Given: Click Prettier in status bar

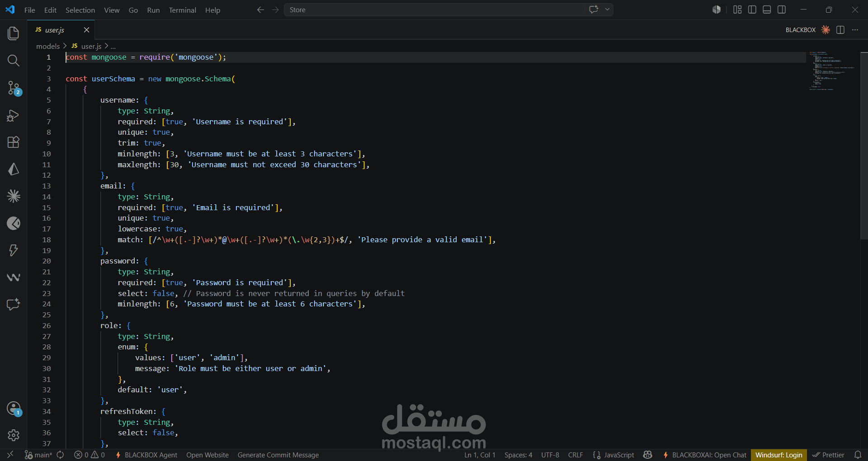Looking at the screenshot, I should pyautogui.click(x=828, y=455).
